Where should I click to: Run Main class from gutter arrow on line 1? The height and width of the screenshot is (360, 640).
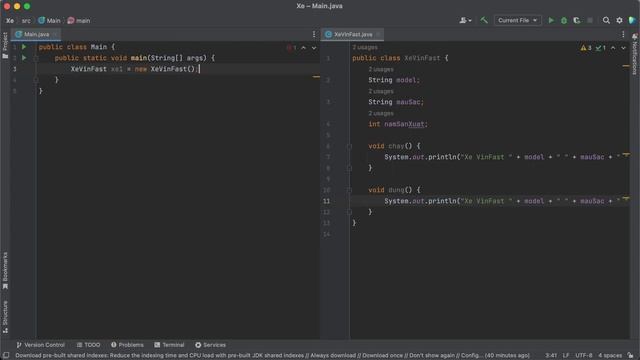pyautogui.click(x=24, y=47)
